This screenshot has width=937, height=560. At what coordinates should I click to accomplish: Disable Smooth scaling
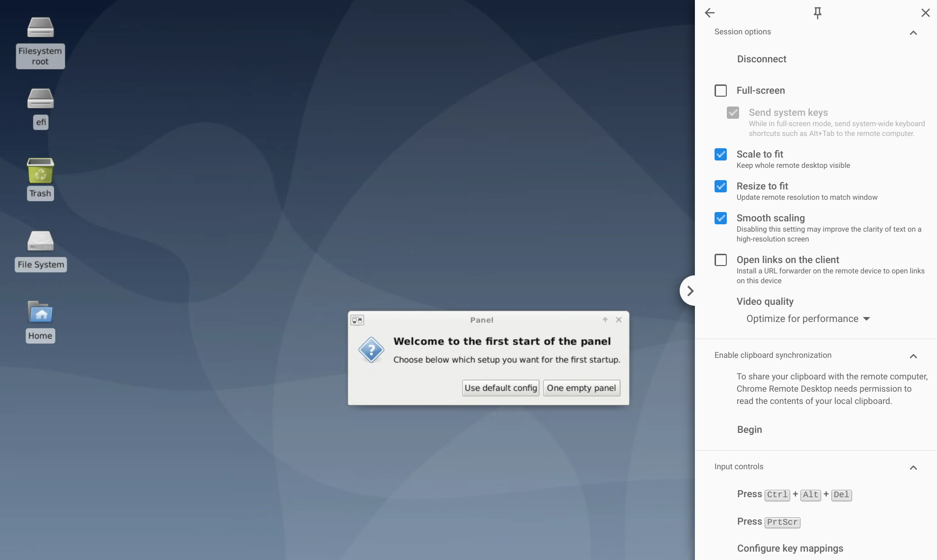pyautogui.click(x=720, y=218)
